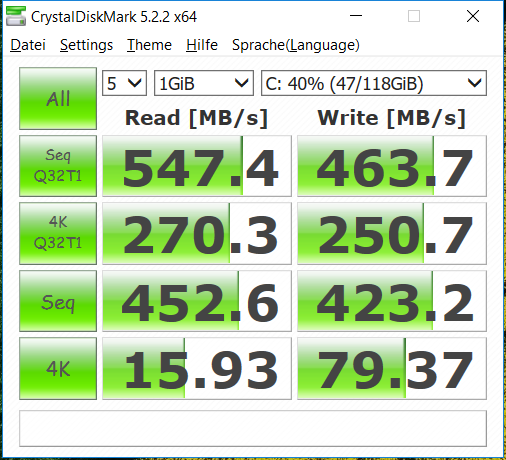Open the Theme menu
Viewport: 506px width, 460px height.
[149, 45]
